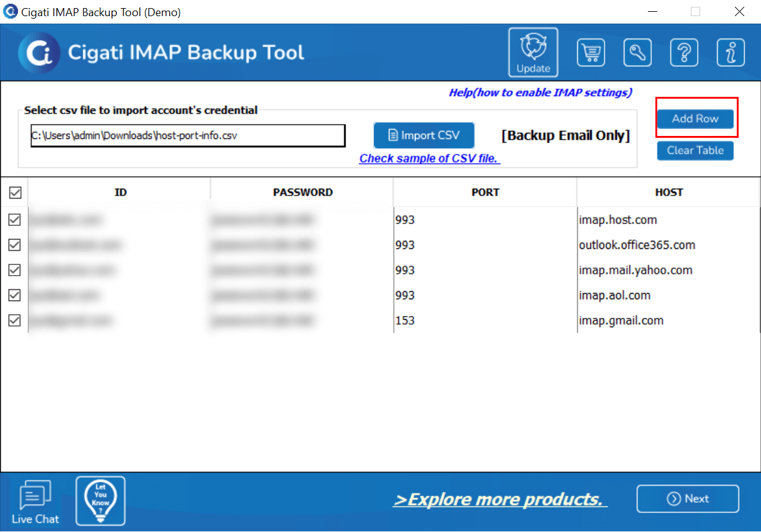Open the Check sample of CSV file link
Screen dimensions: 761x532
[x=430, y=158]
